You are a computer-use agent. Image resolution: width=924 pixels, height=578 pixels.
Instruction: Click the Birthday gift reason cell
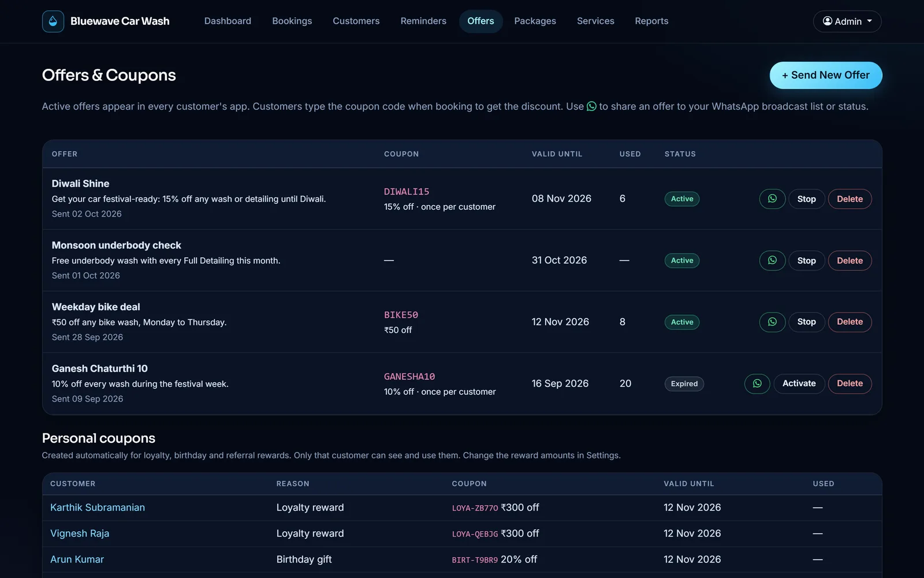click(304, 560)
